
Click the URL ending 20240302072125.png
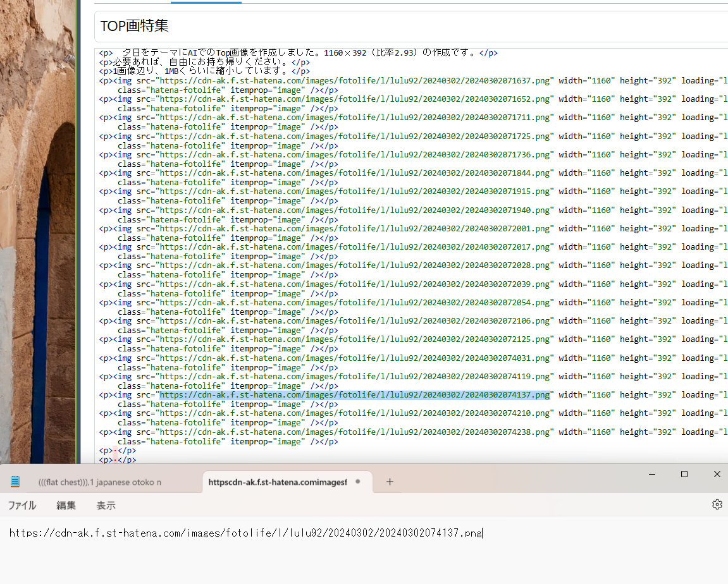point(355,339)
